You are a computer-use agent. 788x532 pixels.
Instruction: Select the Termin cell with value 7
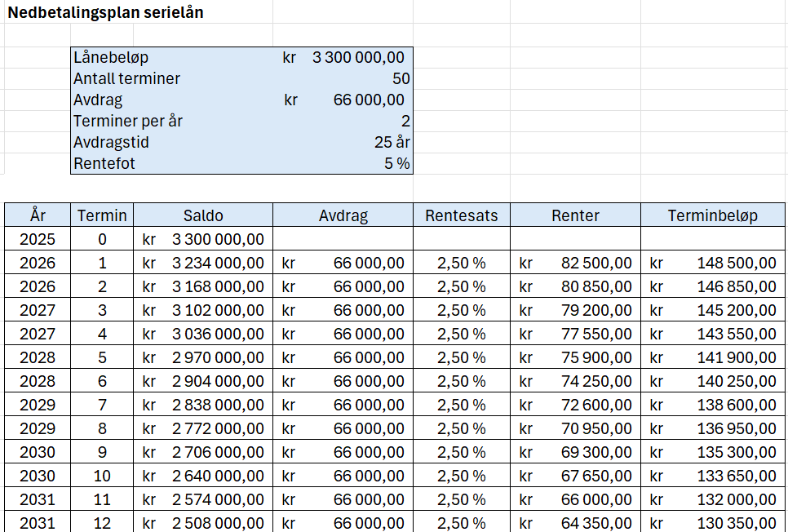[x=102, y=404]
